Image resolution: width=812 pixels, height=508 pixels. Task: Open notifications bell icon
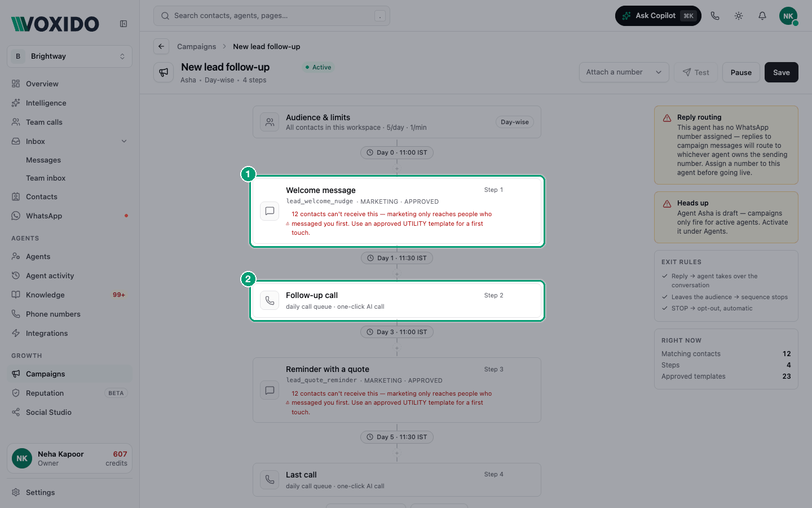[762, 16]
